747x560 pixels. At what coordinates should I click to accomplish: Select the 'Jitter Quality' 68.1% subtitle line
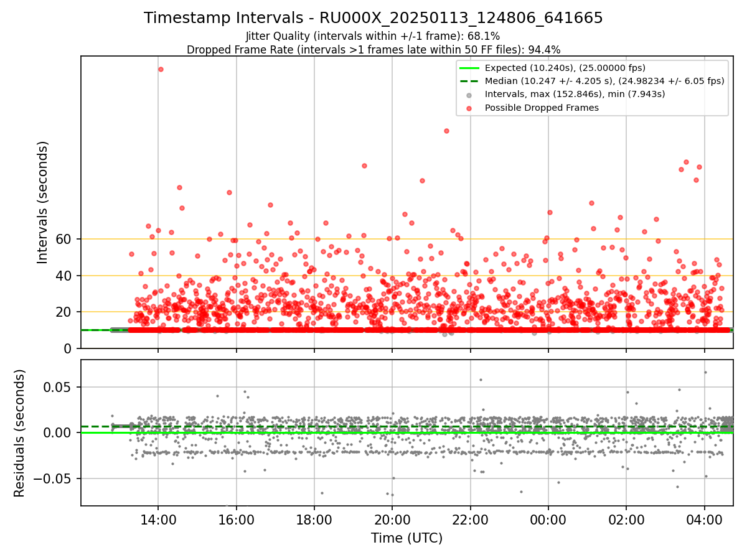(373, 36)
